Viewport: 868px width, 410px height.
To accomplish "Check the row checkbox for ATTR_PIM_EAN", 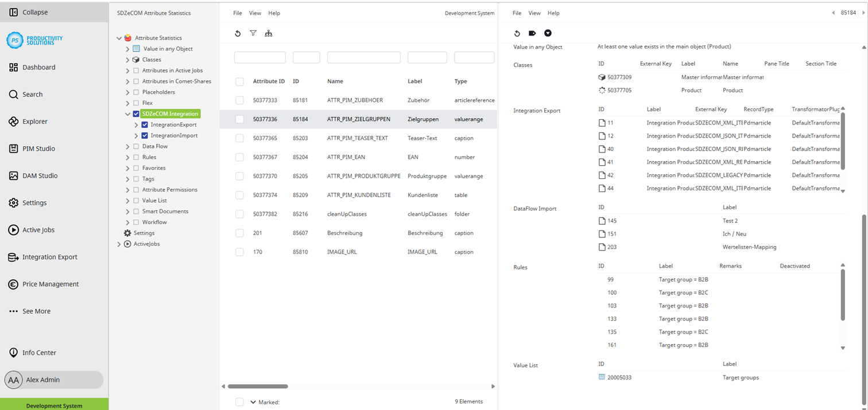I will pos(239,157).
